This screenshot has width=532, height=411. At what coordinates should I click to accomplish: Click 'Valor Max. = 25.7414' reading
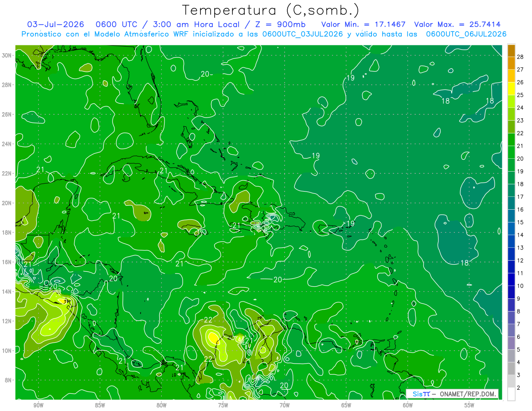click(457, 24)
